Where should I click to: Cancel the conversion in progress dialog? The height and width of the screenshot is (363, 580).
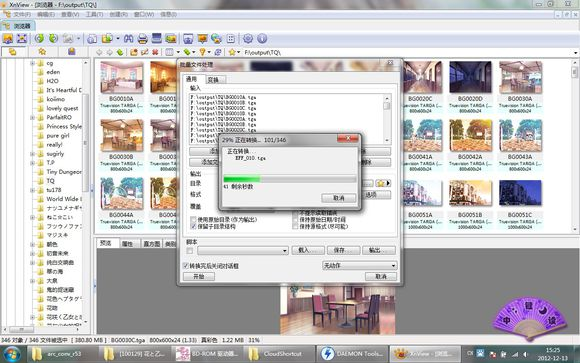click(339, 198)
